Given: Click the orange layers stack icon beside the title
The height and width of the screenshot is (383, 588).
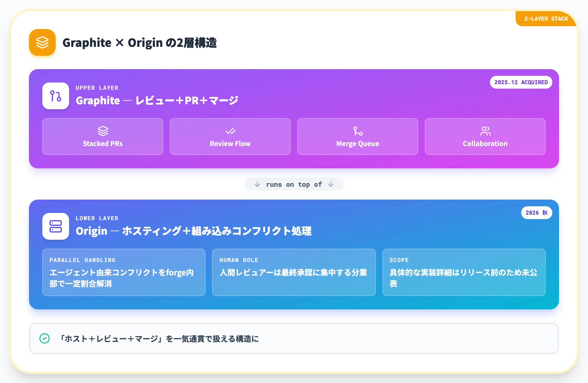Looking at the screenshot, I should click(x=42, y=42).
